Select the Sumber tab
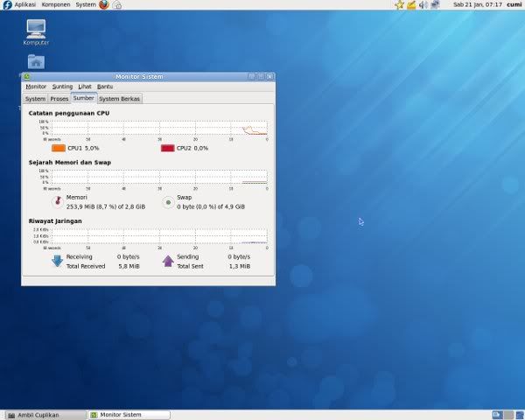This screenshot has height=420, width=525. pyautogui.click(x=84, y=98)
